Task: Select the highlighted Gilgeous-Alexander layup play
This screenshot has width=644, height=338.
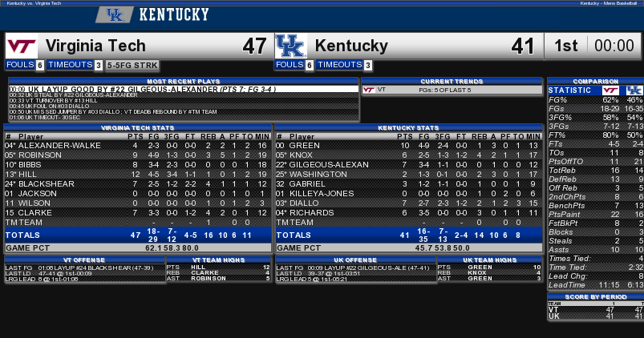Action: 184,89
